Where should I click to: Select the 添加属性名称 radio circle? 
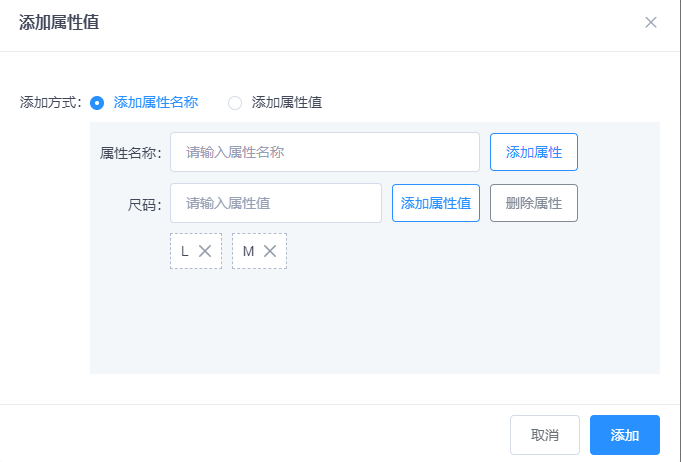(x=97, y=102)
